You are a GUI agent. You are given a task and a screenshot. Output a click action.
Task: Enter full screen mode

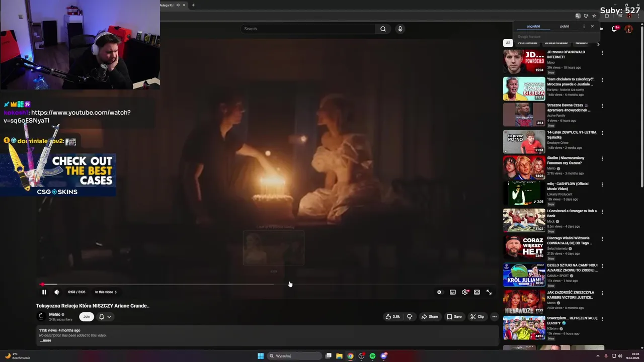click(x=489, y=292)
